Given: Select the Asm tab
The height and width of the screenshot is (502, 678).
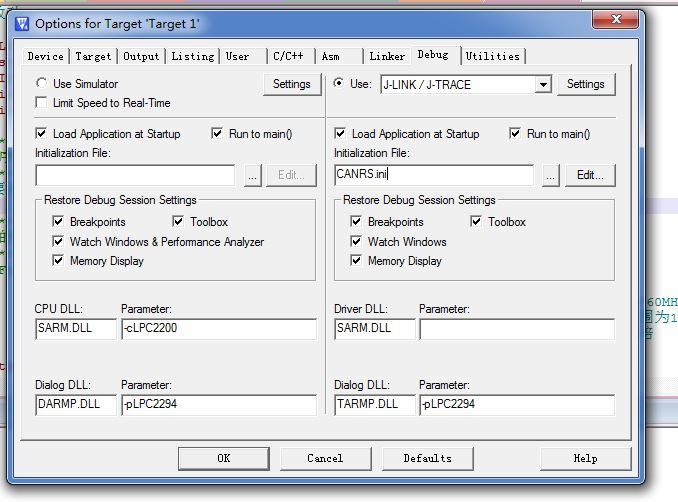Looking at the screenshot, I should [x=339, y=56].
